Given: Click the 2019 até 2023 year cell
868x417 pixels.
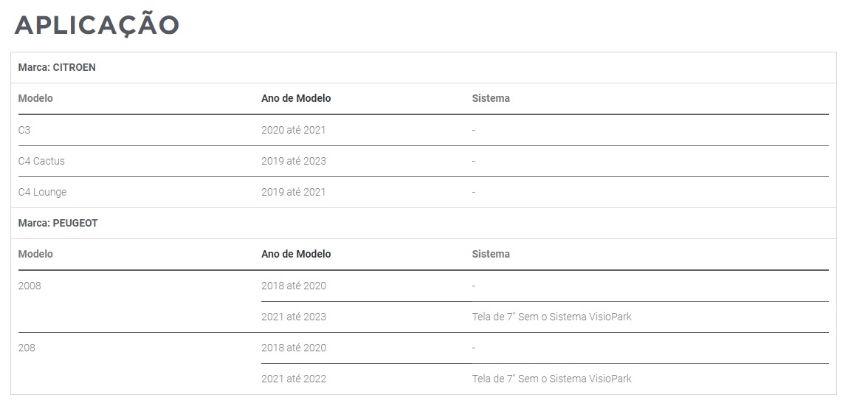Looking at the screenshot, I should [294, 161].
